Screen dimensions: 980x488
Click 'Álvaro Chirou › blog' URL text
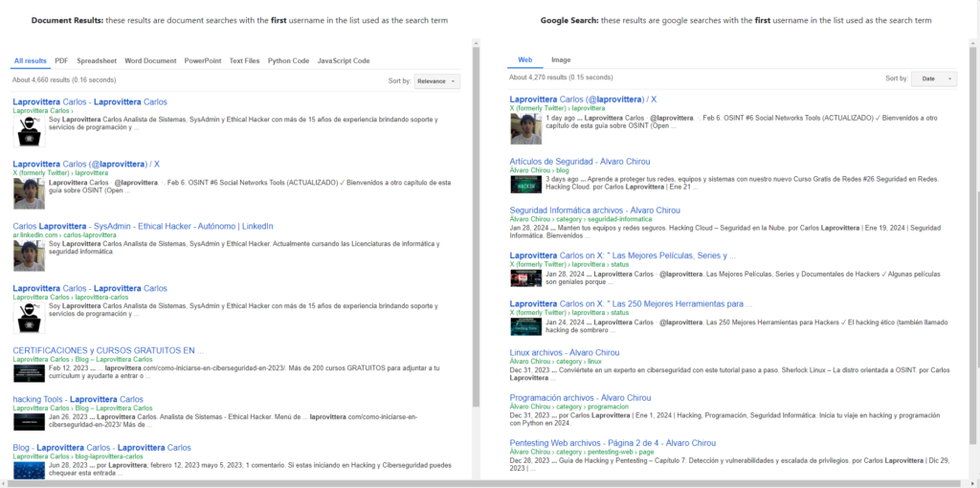click(x=539, y=170)
